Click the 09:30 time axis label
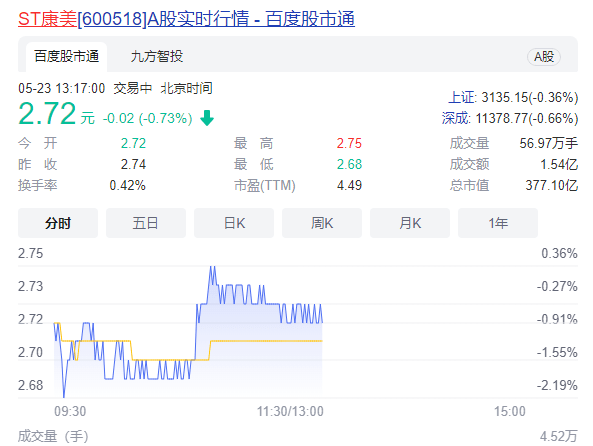This screenshot has width=593, height=446. click(x=70, y=411)
